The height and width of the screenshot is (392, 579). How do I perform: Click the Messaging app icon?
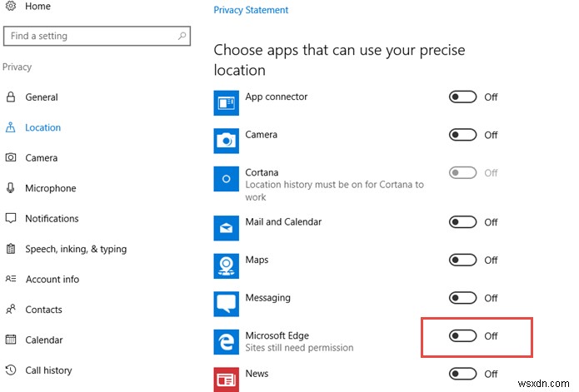pyautogui.click(x=226, y=304)
